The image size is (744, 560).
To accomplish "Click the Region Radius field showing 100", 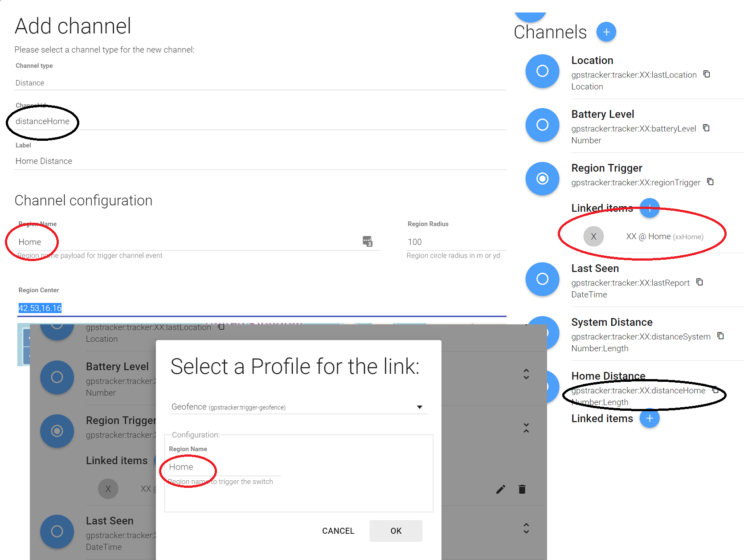I will point(455,242).
